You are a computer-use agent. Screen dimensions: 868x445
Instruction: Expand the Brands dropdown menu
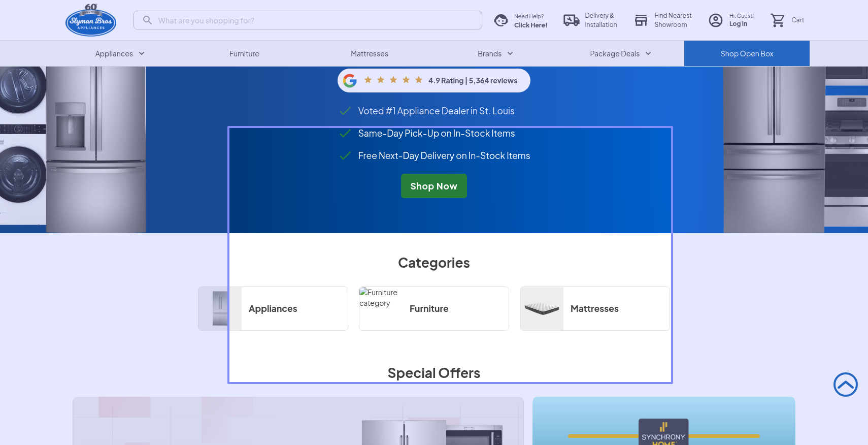pyautogui.click(x=495, y=54)
